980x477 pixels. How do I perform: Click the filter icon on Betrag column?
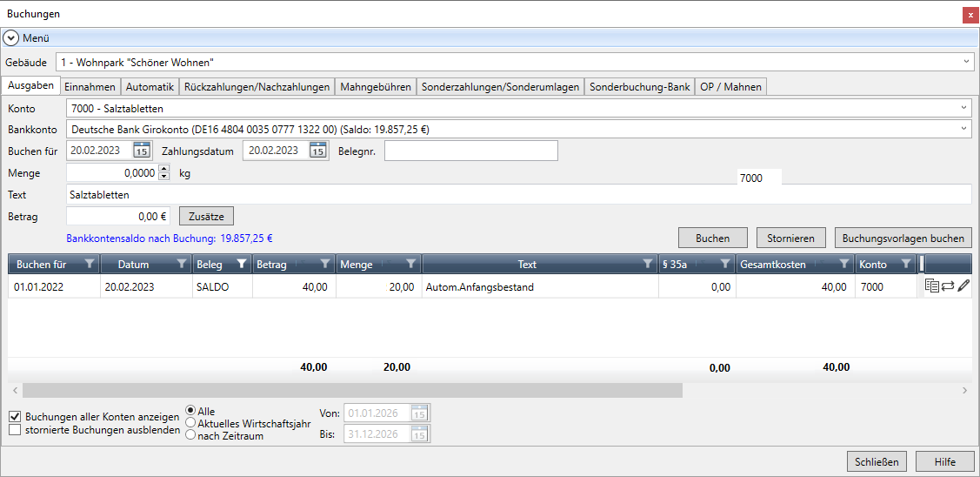324,264
